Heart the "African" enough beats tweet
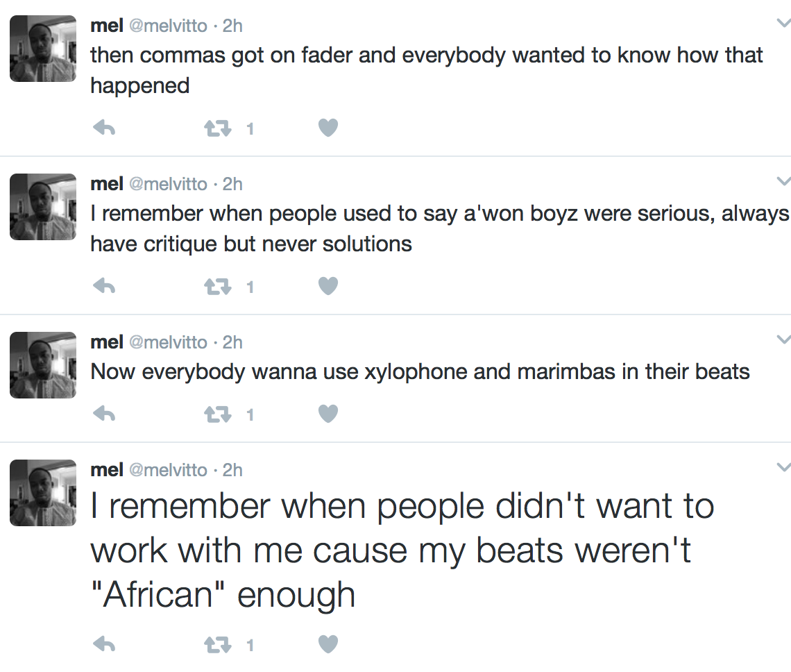The height and width of the screenshot is (672, 791). click(x=328, y=644)
